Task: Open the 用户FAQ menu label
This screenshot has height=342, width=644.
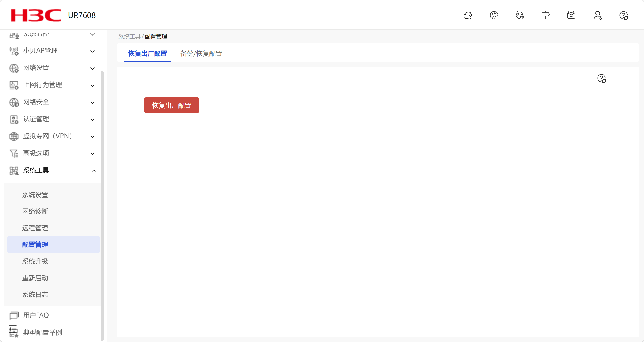Action: coord(36,315)
